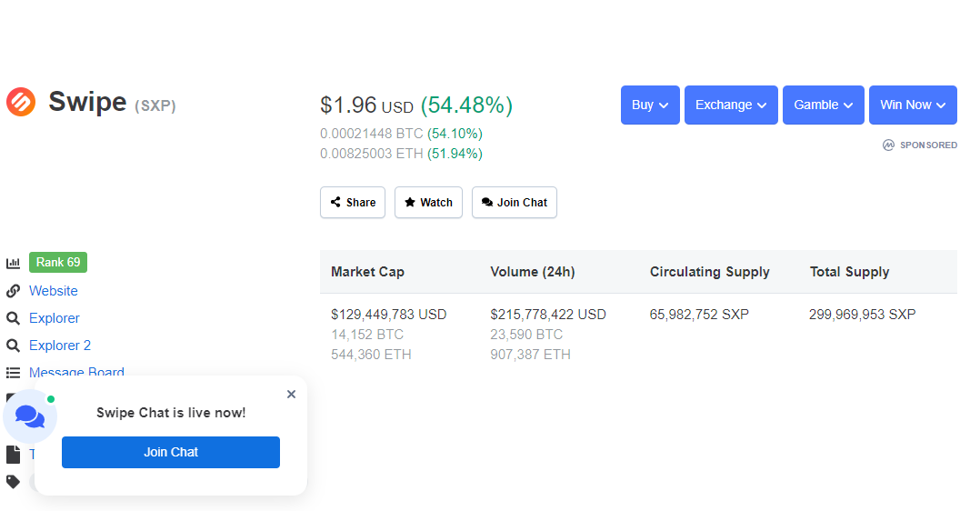
Task: Click the magnifier icon beside Explorer
Action: click(x=13, y=318)
